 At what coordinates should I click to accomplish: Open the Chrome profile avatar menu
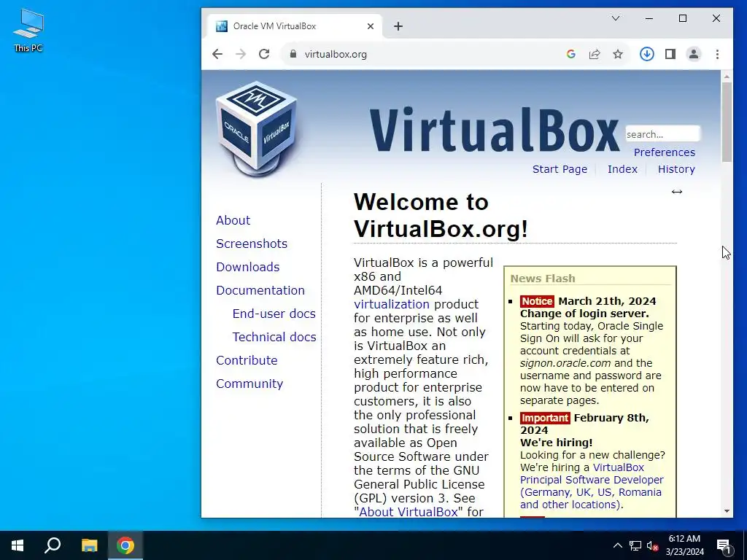point(694,54)
